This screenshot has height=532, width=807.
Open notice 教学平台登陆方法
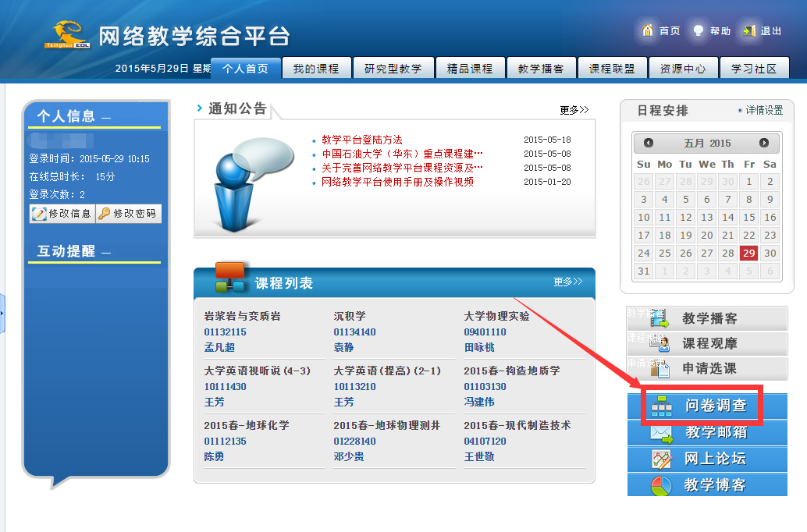362,140
